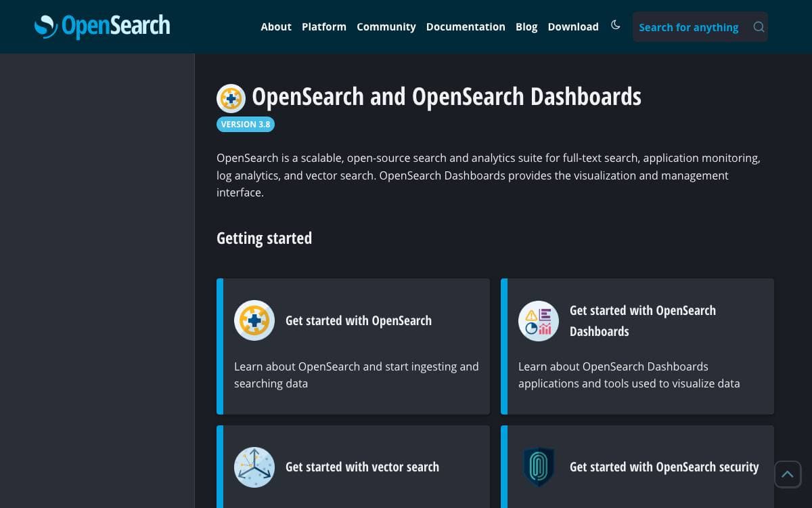This screenshot has width=812, height=508.
Task: Click the Get started with OpenSearch card icon
Action: pos(254,320)
